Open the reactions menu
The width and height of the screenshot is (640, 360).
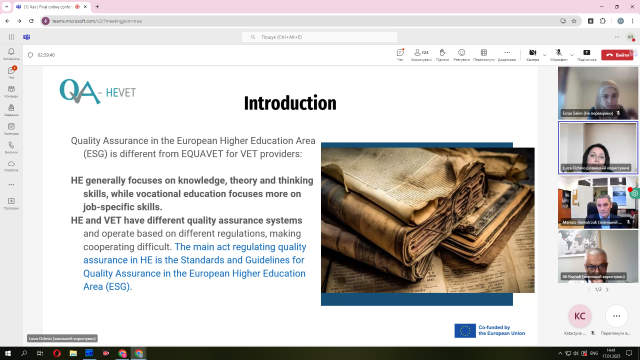point(461,55)
